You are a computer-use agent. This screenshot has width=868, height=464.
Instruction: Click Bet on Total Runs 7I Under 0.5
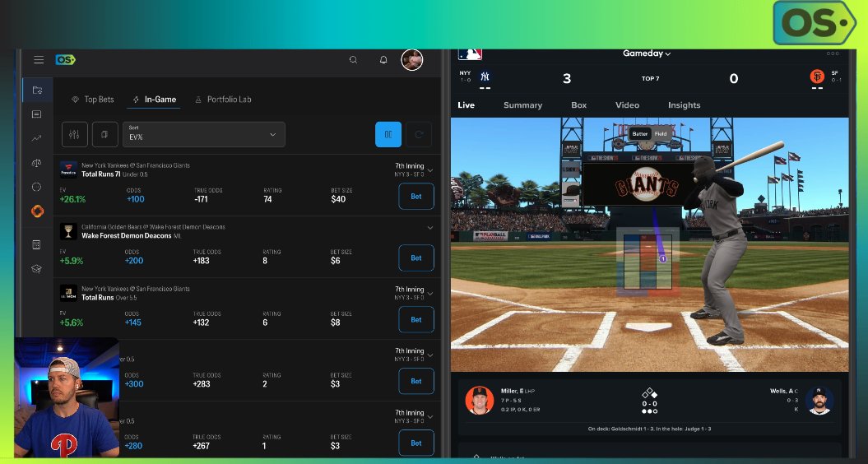tap(416, 197)
